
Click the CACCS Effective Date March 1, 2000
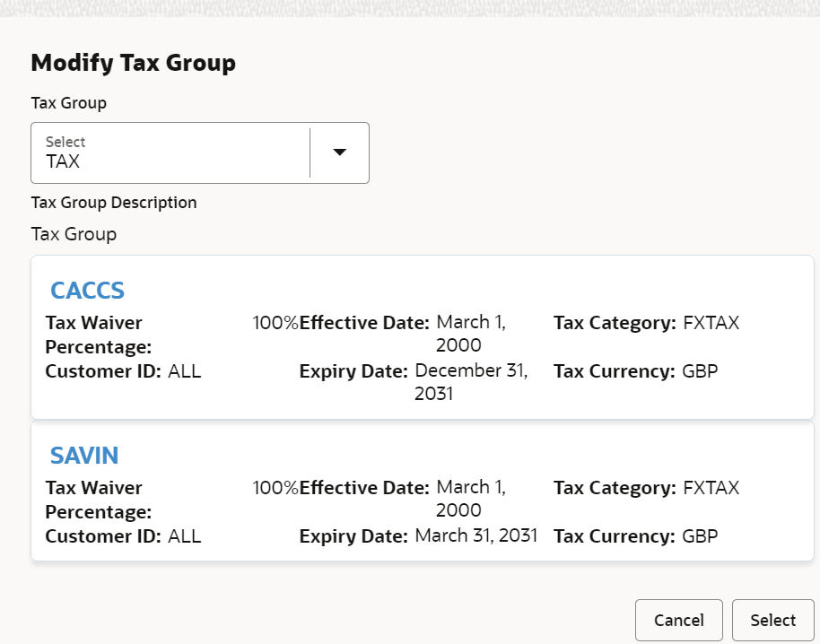click(471, 334)
